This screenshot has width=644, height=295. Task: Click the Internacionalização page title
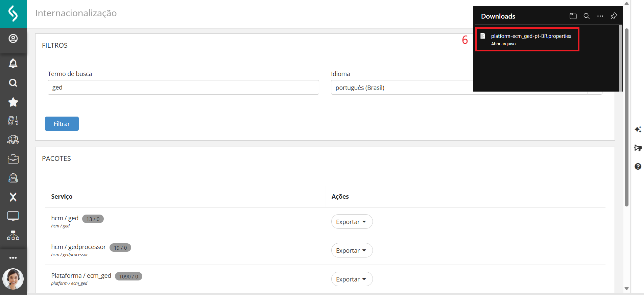(x=76, y=13)
